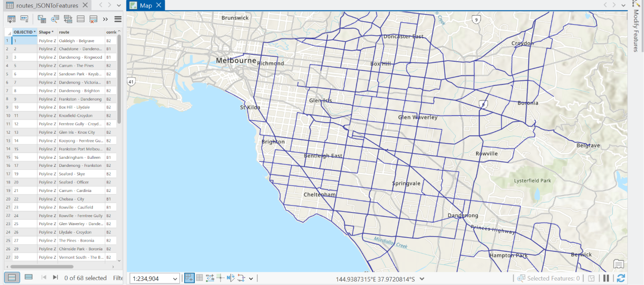Screen dimensions: 644x285
Task: Click route cell Chelsea - City
Action: click(81, 199)
